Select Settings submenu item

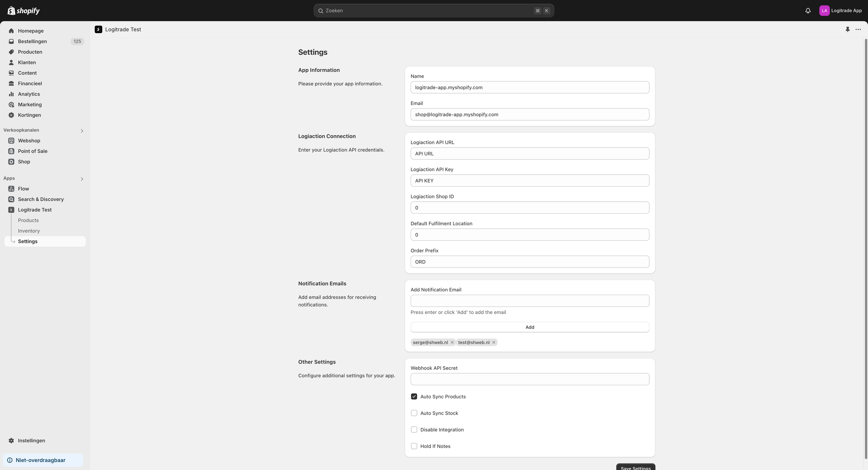(45, 241)
